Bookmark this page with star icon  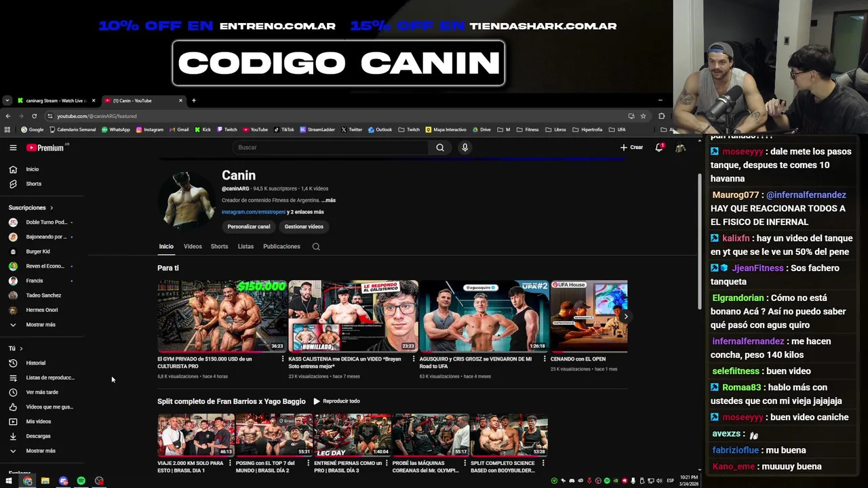click(x=643, y=116)
